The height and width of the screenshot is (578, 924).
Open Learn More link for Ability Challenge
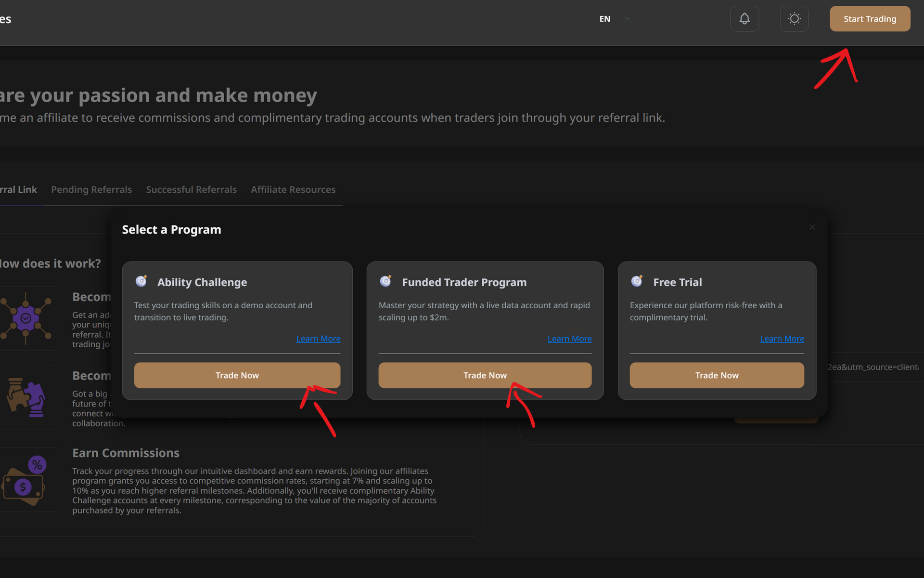tap(318, 339)
